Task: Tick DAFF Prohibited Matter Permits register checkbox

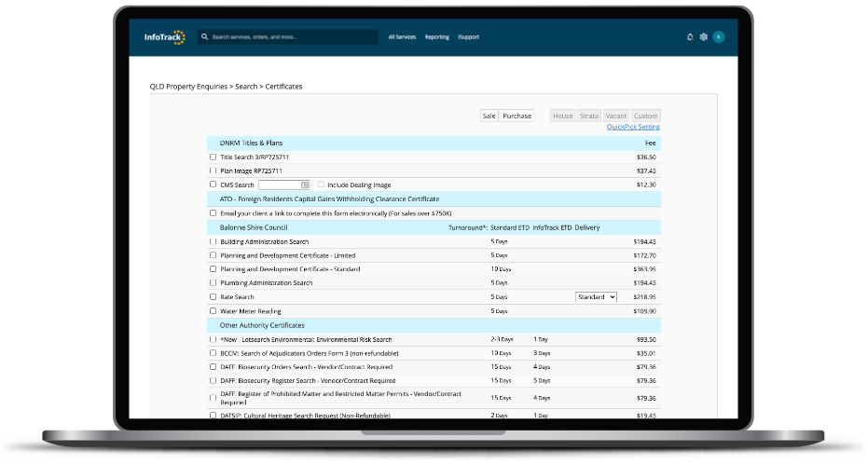Action: click(214, 398)
